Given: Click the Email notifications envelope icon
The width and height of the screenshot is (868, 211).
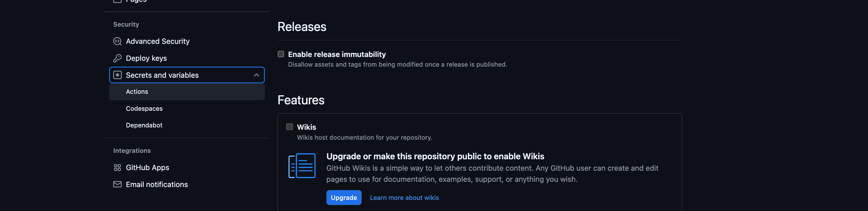Looking at the screenshot, I should (117, 184).
